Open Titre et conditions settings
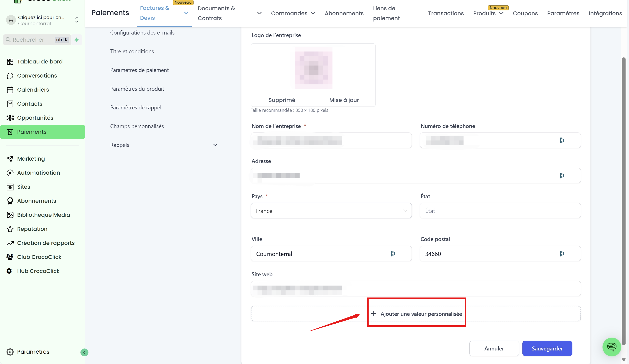This screenshot has height=364, width=629. [x=132, y=52]
